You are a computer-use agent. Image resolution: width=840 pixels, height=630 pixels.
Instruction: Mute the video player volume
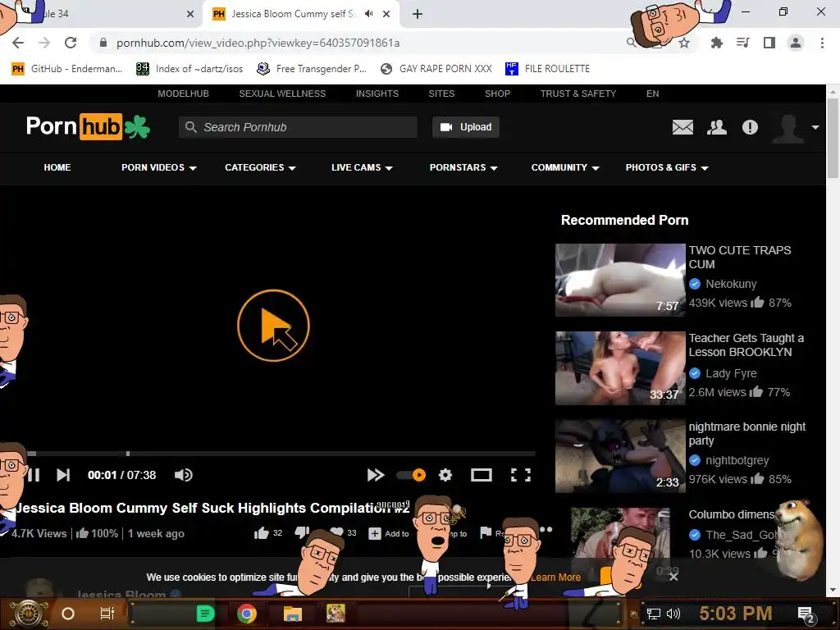(183, 475)
